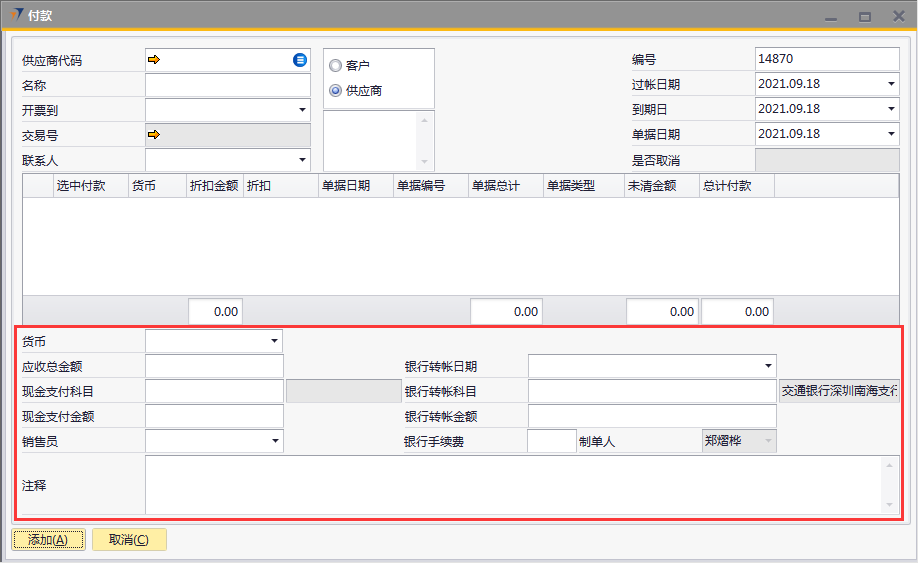This screenshot has width=918, height=563.
Task: Click the 交通银行深圳南海支行 button
Action: click(x=839, y=391)
